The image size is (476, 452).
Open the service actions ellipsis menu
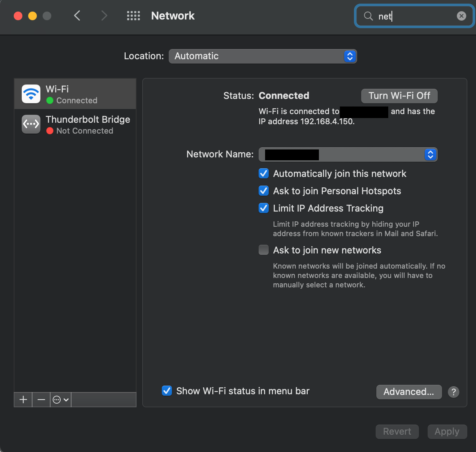pos(60,400)
